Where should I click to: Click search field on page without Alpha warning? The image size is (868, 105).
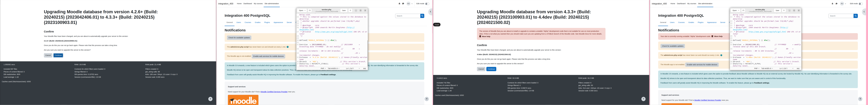408,16
